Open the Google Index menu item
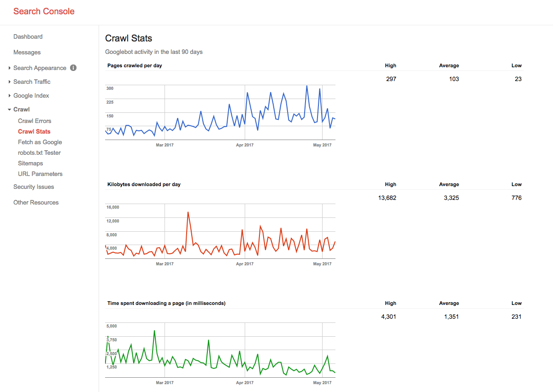The width and height of the screenshot is (553, 392). (31, 96)
